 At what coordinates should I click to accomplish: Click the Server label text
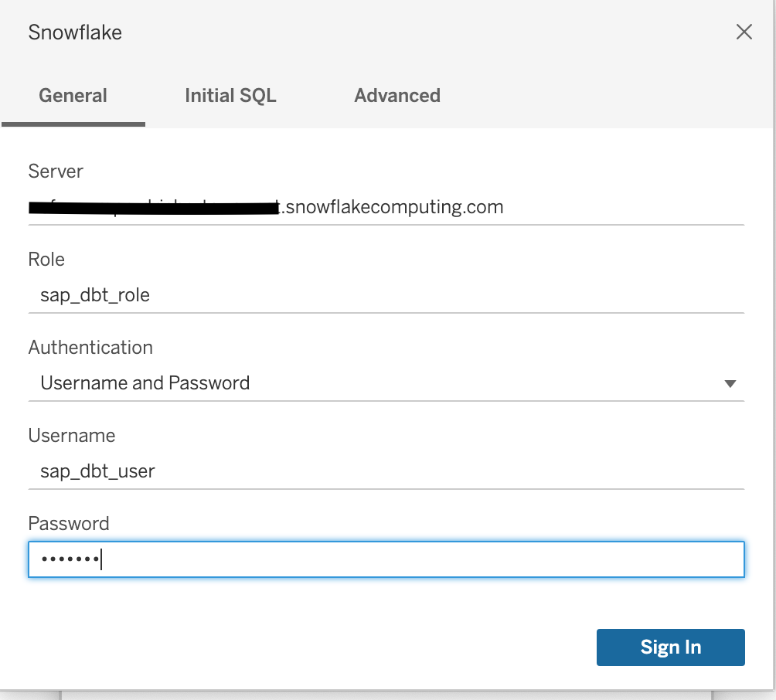pos(55,171)
